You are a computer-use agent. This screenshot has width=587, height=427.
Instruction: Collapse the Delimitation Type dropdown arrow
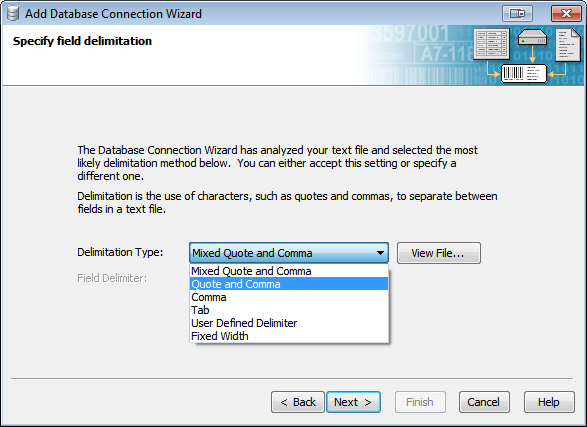point(380,253)
